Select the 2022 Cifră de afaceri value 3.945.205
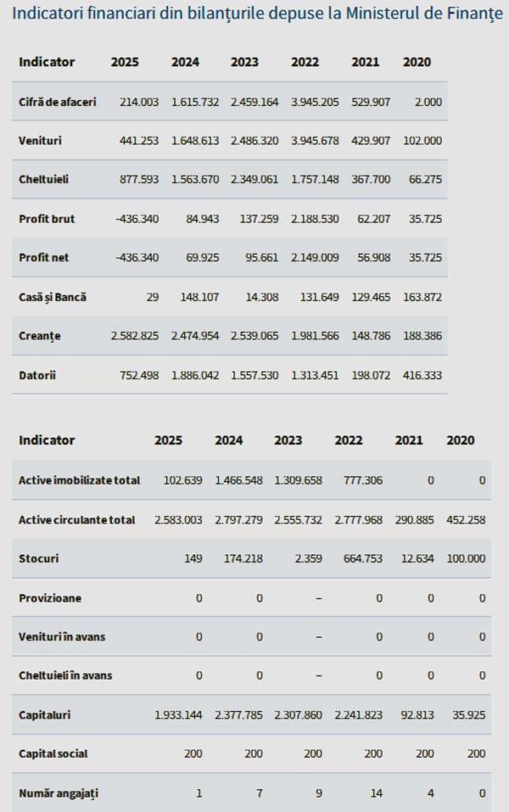The height and width of the screenshot is (812, 509). click(315, 102)
